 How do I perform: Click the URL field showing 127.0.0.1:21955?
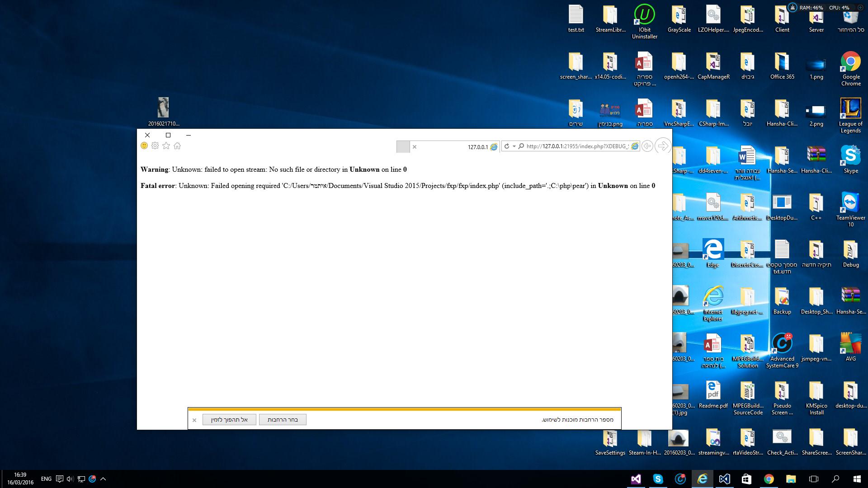click(x=577, y=146)
